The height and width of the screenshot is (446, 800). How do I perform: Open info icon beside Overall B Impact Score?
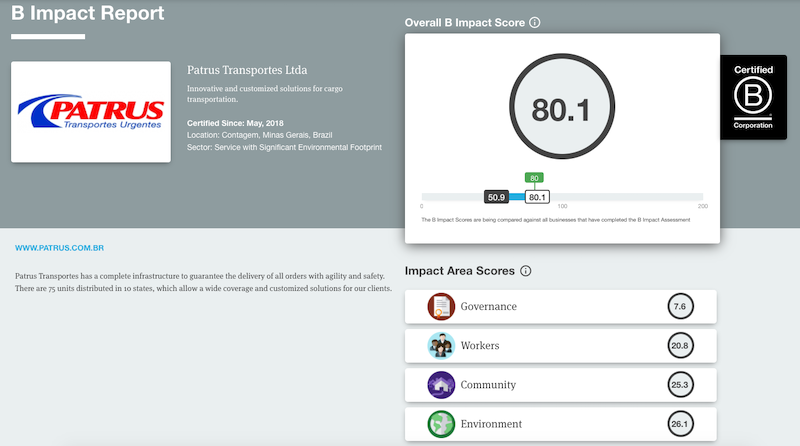coord(535,22)
